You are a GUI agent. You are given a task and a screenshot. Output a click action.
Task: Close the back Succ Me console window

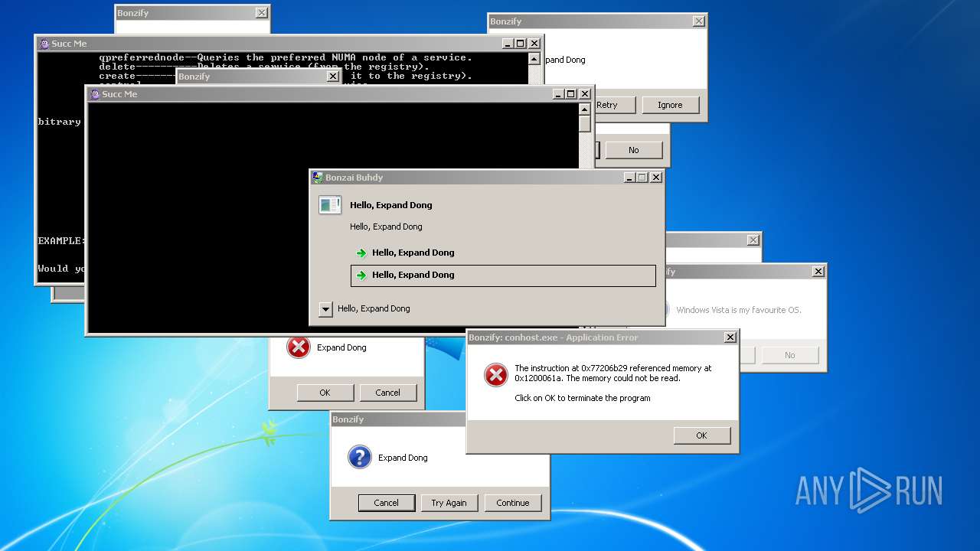534,44
